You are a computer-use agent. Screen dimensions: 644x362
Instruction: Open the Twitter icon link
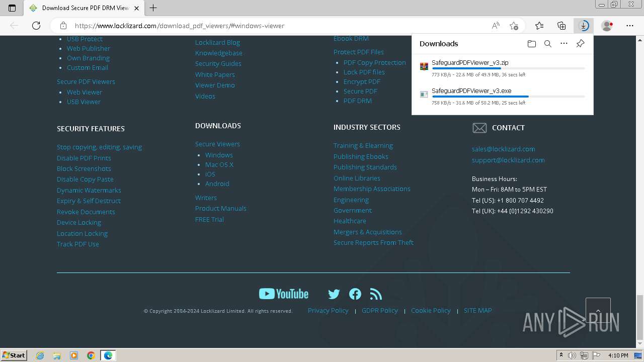point(334,294)
